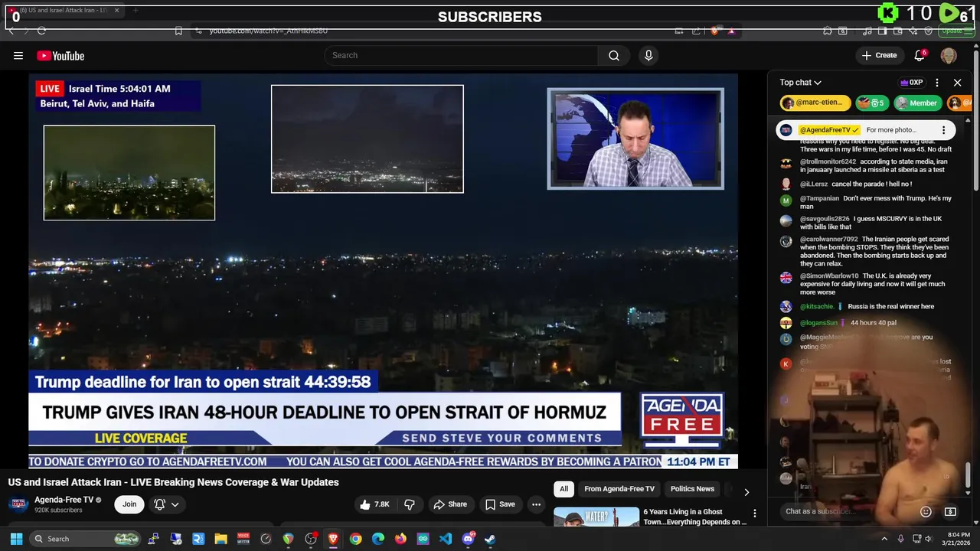Open the live chat three-dot options menu
The image size is (980, 551).
tap(937, 83)
